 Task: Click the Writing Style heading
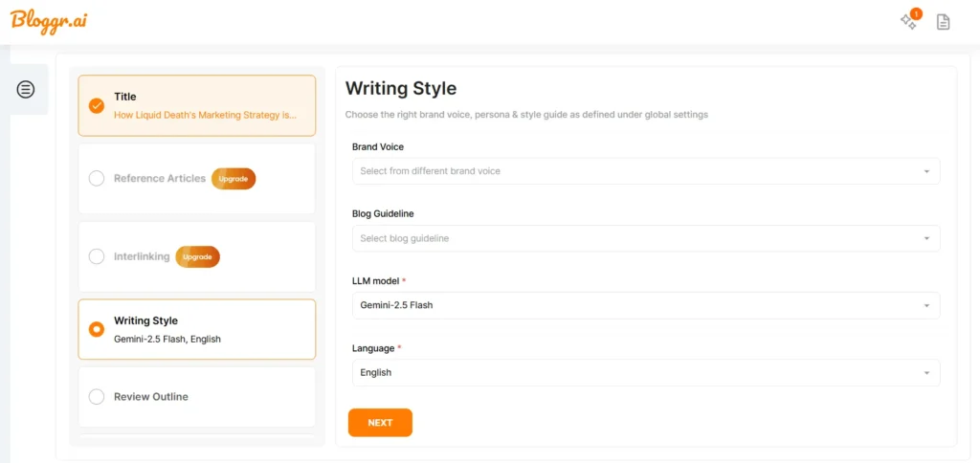(x=401, y=88)
